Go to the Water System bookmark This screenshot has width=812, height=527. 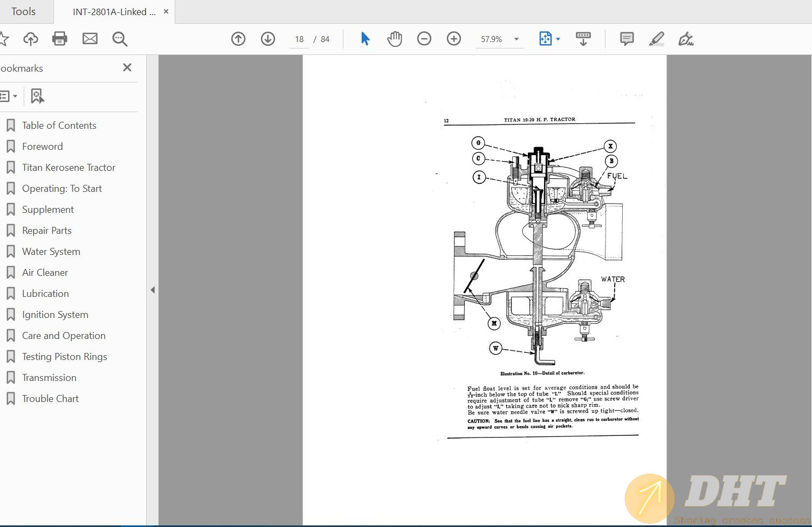click(x=51, y=252)
